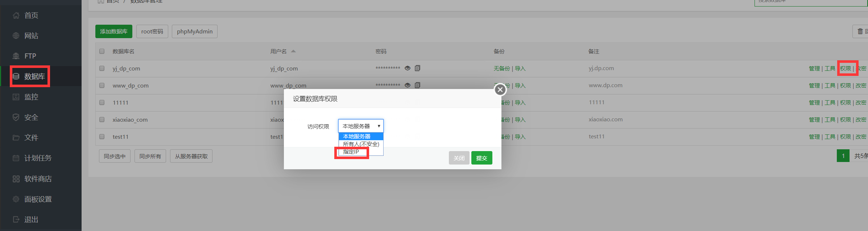Screen dimensions: 868x231
Task: Select 本地服务器 option in dropdown
Action: pyautogui.click(x=361, y=136)
